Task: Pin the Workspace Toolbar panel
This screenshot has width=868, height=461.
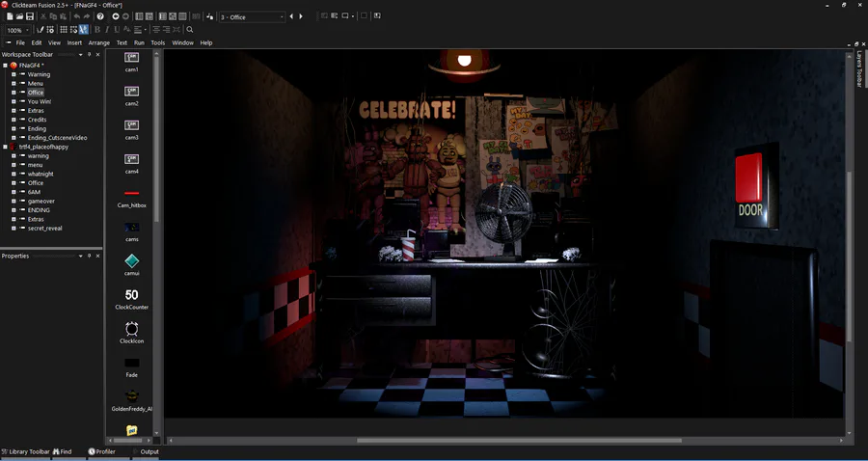Action: click(x=89, y=55)
